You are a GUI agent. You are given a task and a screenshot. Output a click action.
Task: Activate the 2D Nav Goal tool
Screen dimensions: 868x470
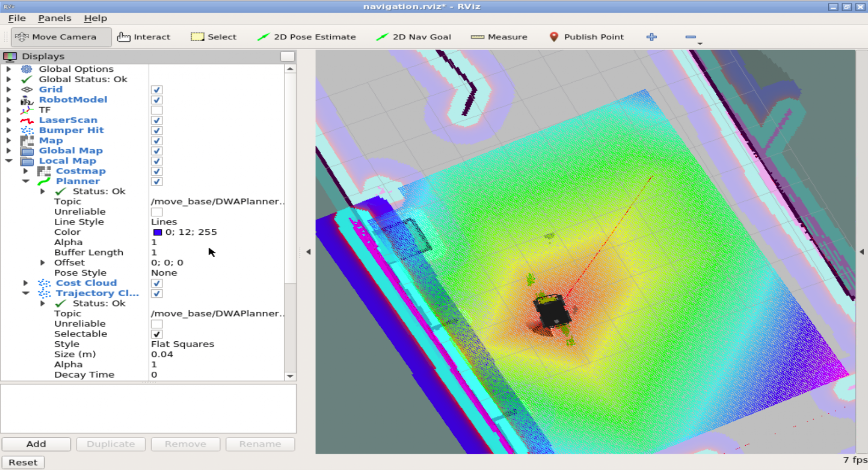pyautogui.click(x=413, y=37)
